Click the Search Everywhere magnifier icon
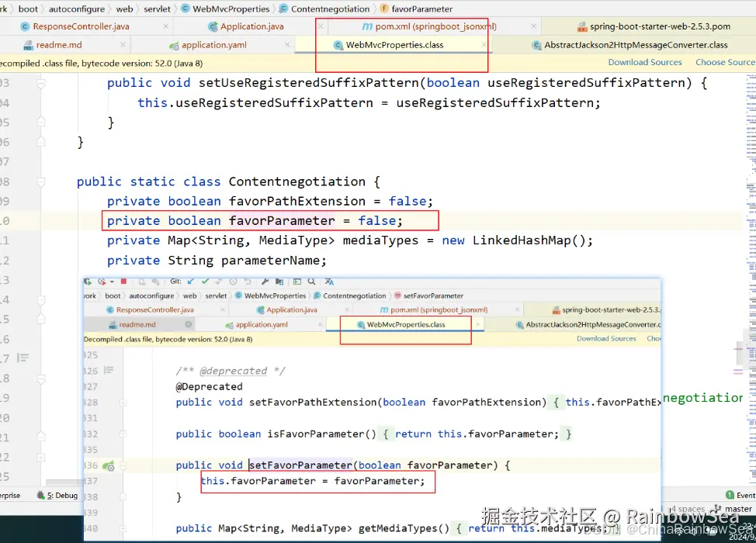This screenshot has height=543, width=756. coord(311,282)
